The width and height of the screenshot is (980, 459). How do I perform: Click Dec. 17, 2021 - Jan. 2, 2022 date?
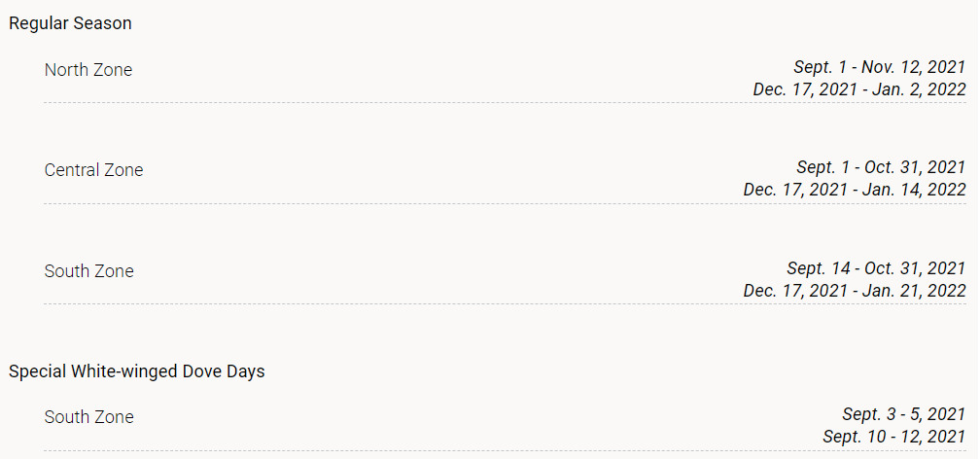(x=859, y=89)
